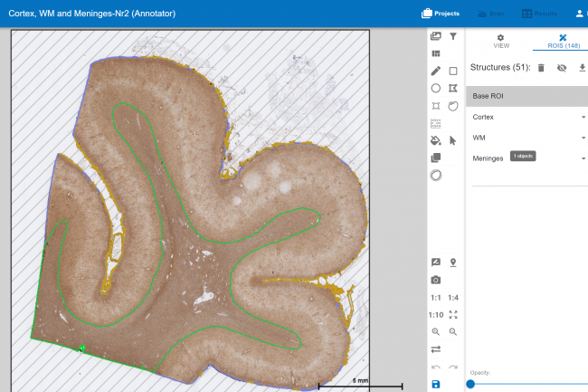Image resolution: width=588 pixels, height=392 pixels.
Task: Switch to the VIEW tab
Action: 500,41
